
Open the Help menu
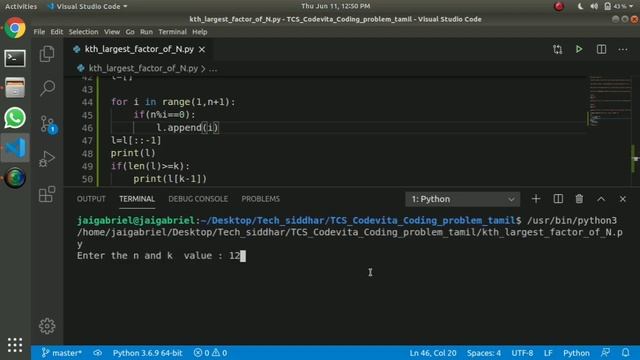pyautogui.click(x=200, y=32)
